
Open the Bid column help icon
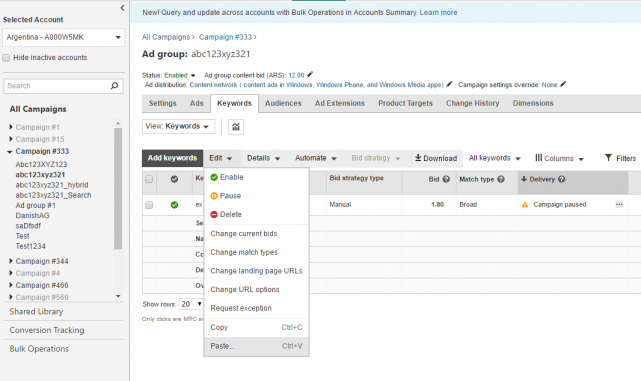click(x=446, y=179)
